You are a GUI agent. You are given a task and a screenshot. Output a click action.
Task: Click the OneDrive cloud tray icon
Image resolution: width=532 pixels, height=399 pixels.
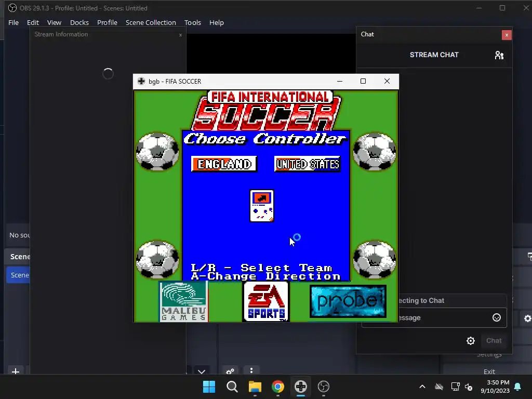tap(439, 387)
